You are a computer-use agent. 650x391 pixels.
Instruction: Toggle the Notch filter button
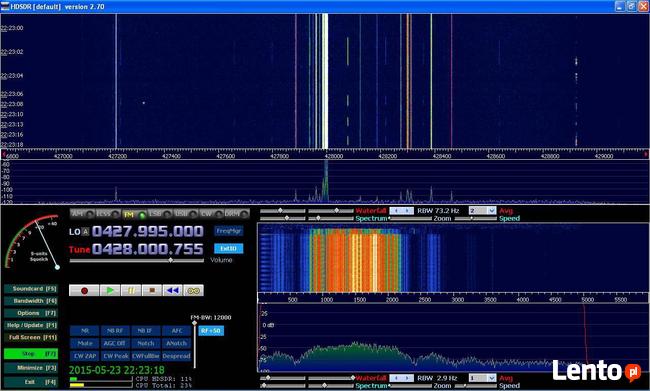point(146,343)
